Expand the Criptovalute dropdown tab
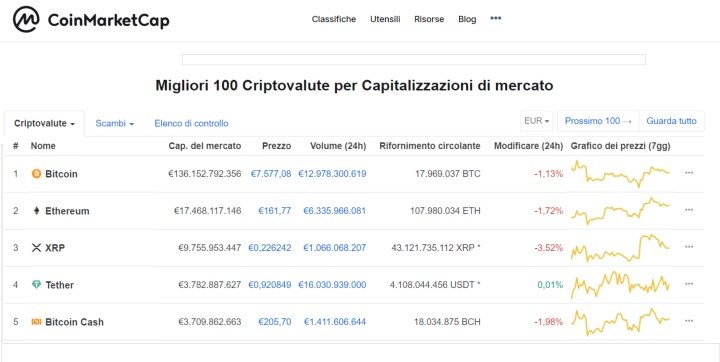720x362 pixels. [45, 124]
